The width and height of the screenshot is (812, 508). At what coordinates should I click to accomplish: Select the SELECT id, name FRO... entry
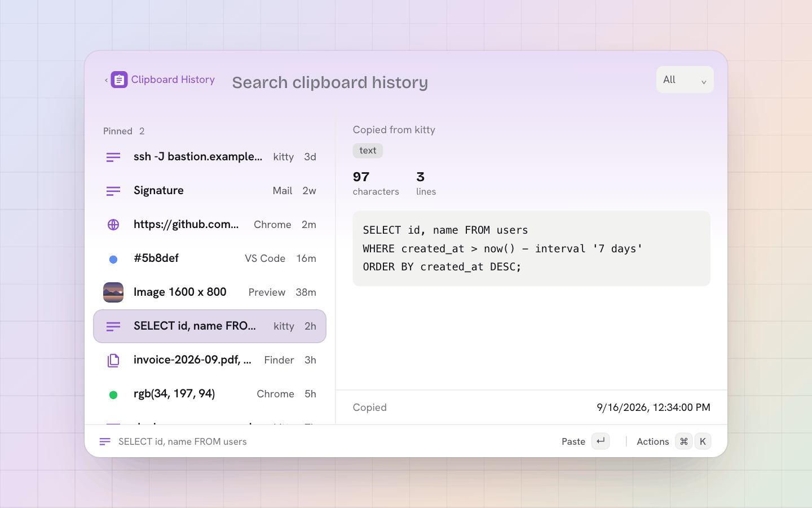point(210,326)
